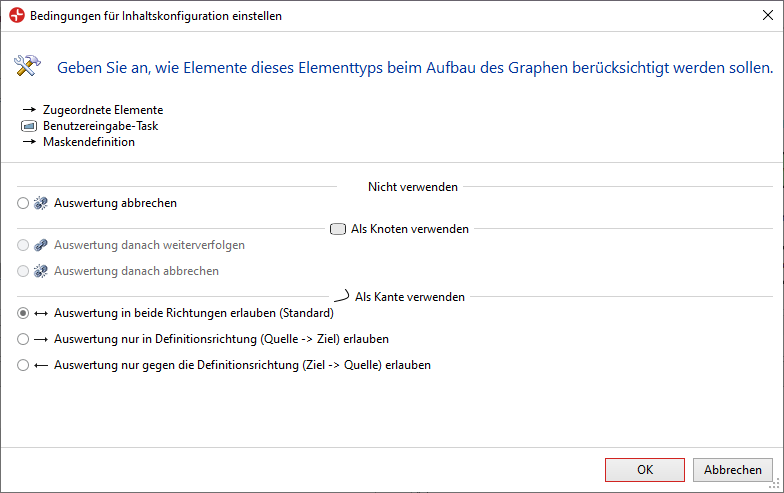784x493 pixels.
Task: Click the broken-link icon beside Auswertung abbrechen
Action: point(40,203)
